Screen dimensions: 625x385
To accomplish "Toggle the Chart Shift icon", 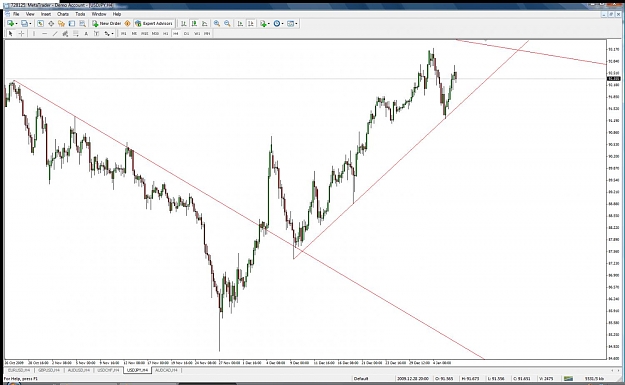I will pyautogui.click(x=251, y=24).
